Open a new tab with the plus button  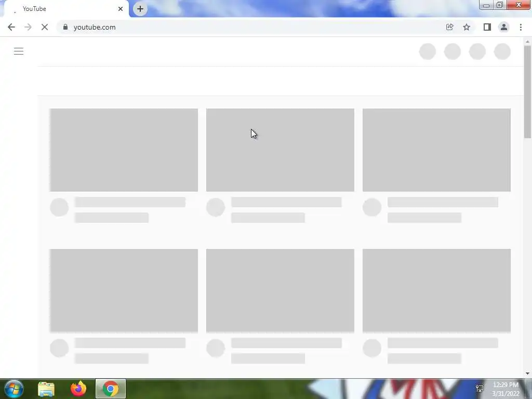point(140,9)
